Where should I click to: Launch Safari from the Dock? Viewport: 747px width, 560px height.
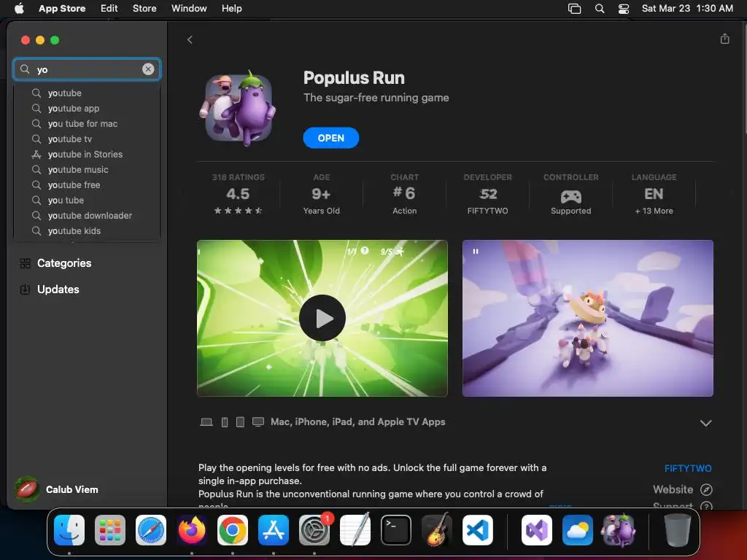click(151, 530)
